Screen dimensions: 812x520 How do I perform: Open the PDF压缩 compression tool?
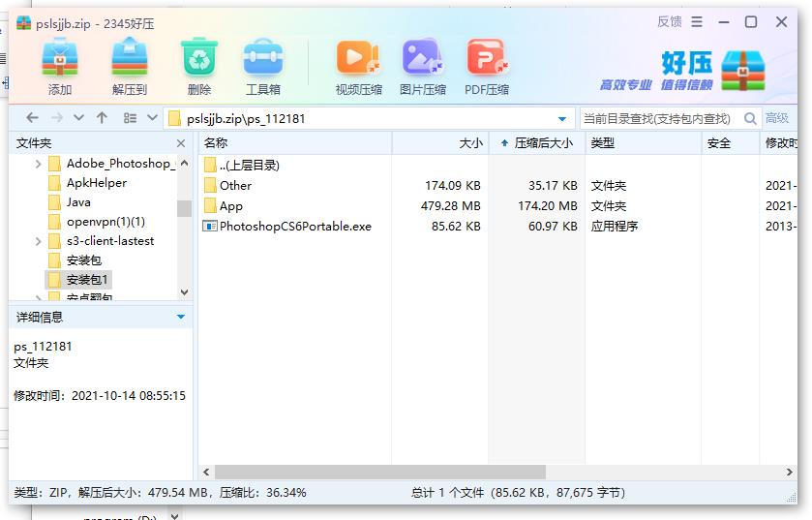tap(487, 57)
